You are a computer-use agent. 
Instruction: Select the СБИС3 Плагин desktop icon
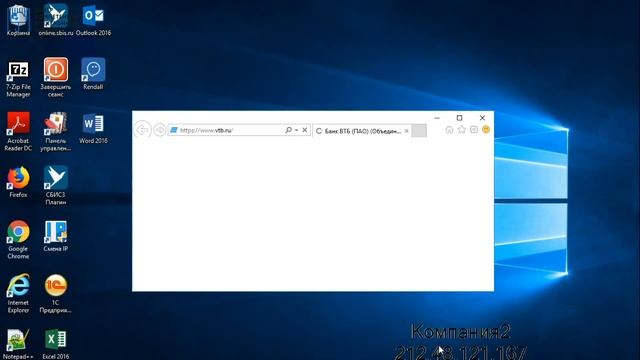click(x=56, y=185)
